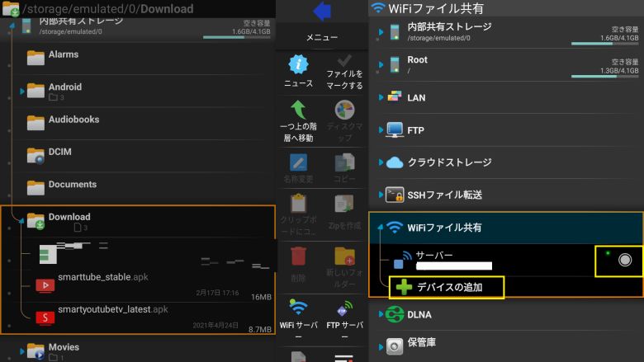This screenshot has width=644, height=362.
Task: Click Root capacity bar 1.3GB/4.1GB
Action: [604, 76]
